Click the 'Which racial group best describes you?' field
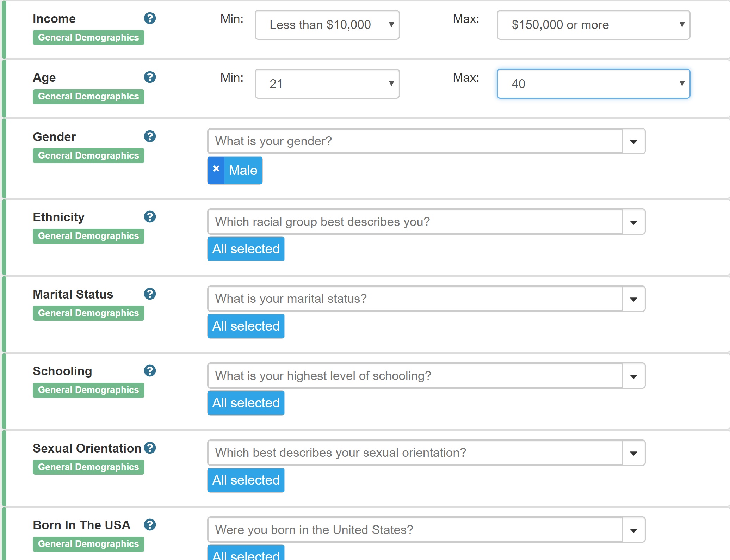 pyautogui.click(x=415, y=222)
